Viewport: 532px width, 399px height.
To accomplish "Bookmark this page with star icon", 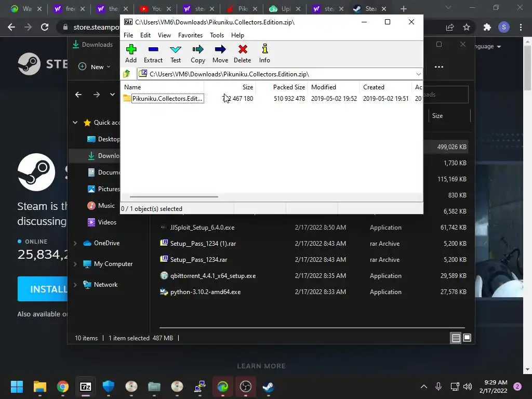I will click(x=467, y=27).
